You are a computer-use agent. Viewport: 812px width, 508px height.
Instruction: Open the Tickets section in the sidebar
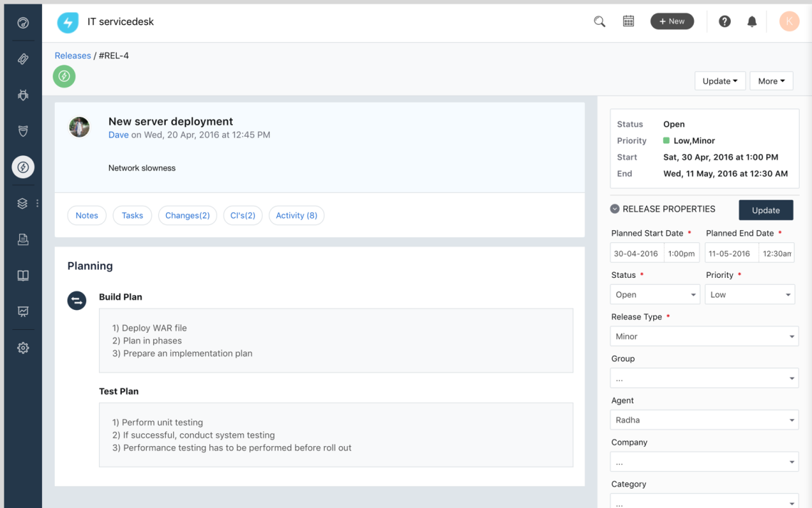tap(22, 59)
